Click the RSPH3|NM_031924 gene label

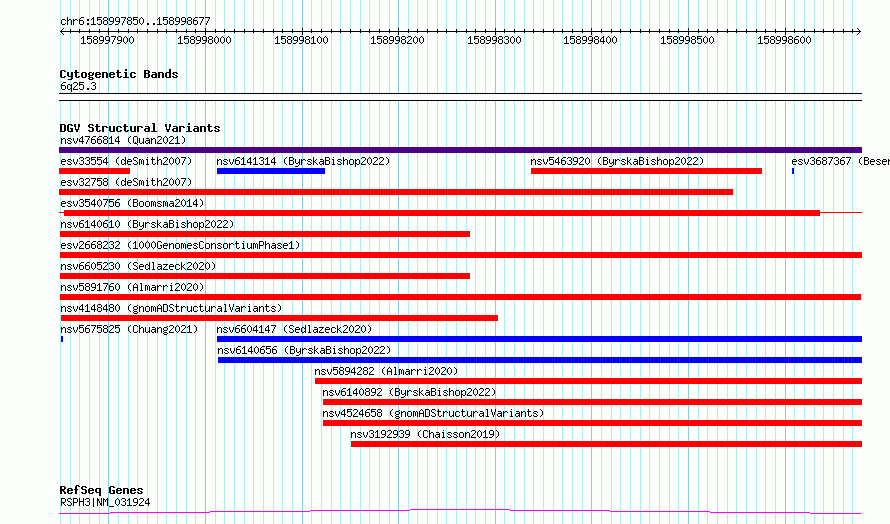[105, 502]
